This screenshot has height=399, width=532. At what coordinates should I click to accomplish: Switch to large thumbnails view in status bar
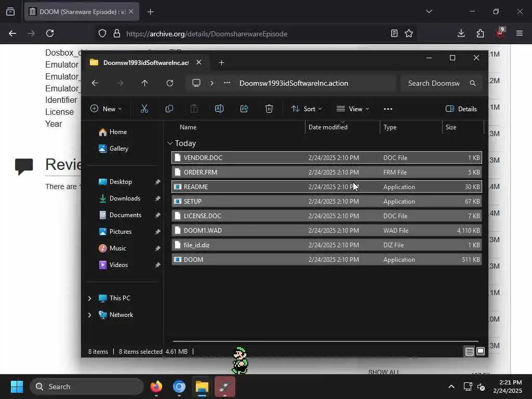(481, 352)
